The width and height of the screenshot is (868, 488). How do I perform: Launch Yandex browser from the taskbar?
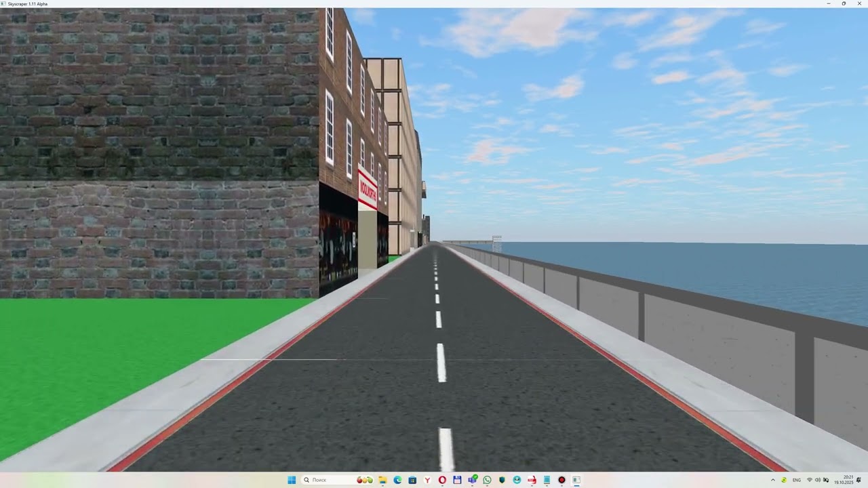tap(427, 480)
